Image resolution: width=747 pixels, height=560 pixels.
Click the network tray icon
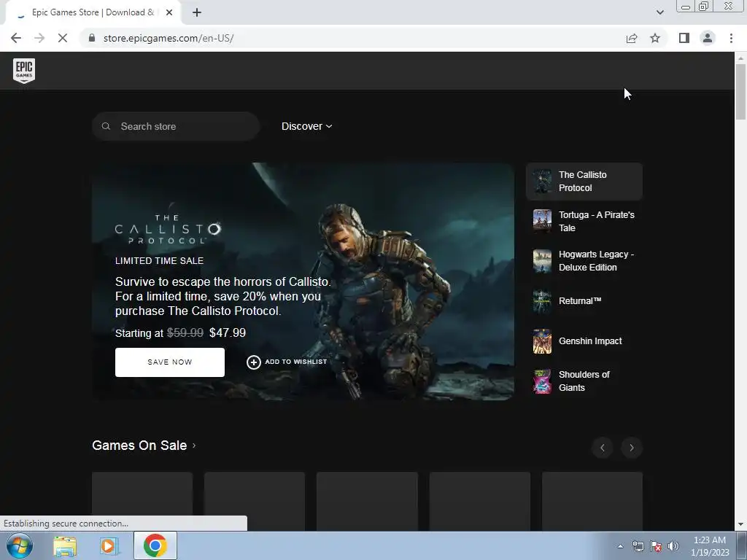pyautogui.click(x=638, y=546)
